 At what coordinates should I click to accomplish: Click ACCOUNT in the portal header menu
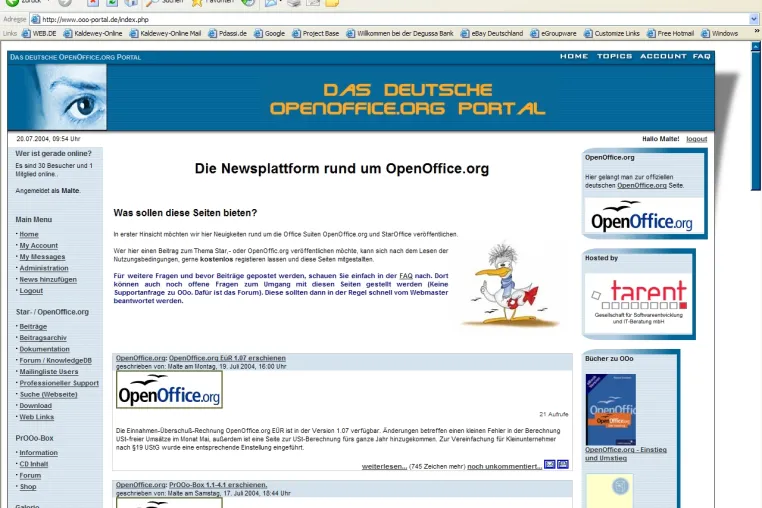[663, 56]
